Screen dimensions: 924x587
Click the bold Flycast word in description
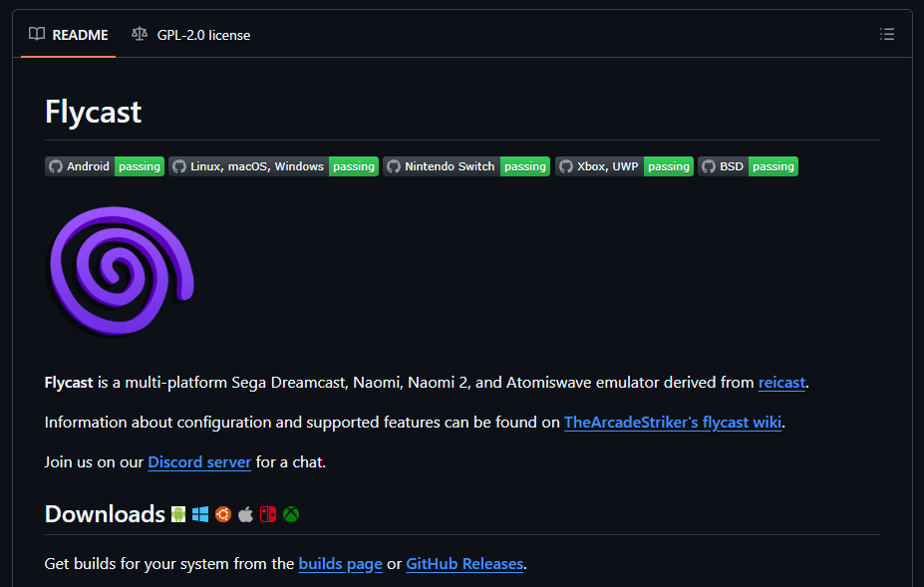[69, 383]
